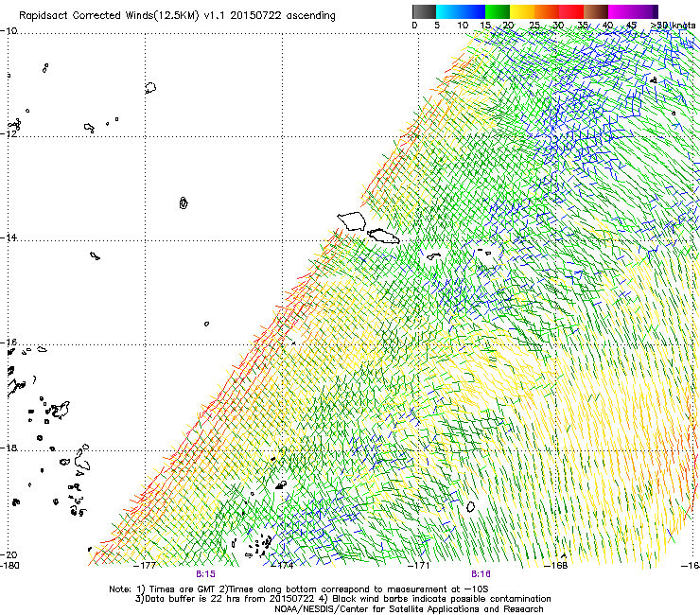Click the '25' legend scale label
The width and height of the screenshot is (700, 615).
534,26
